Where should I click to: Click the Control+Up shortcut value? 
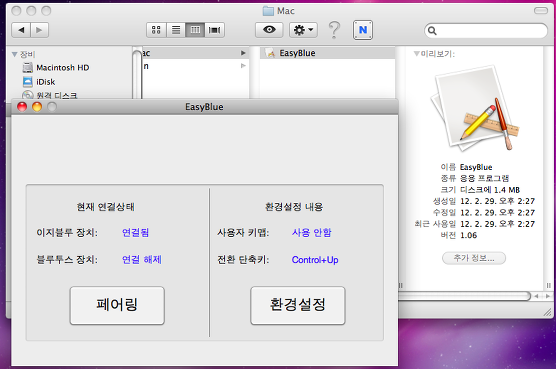[315, 260]
